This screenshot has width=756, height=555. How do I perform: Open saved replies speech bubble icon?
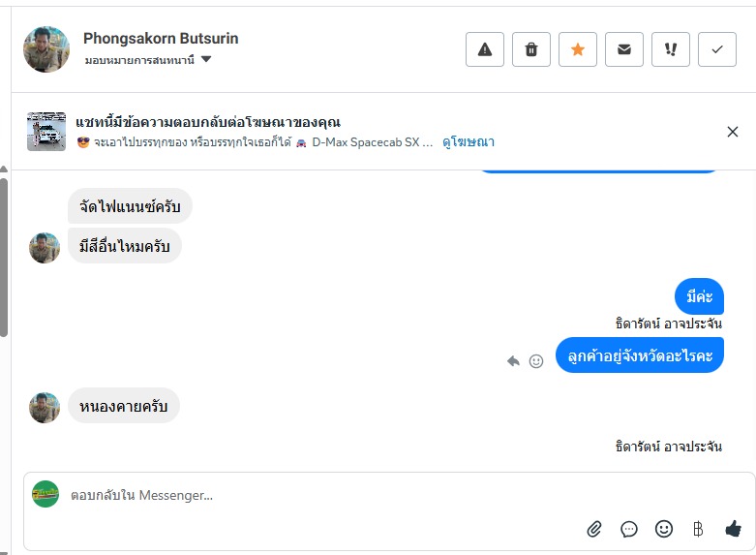tap(629, 529)
